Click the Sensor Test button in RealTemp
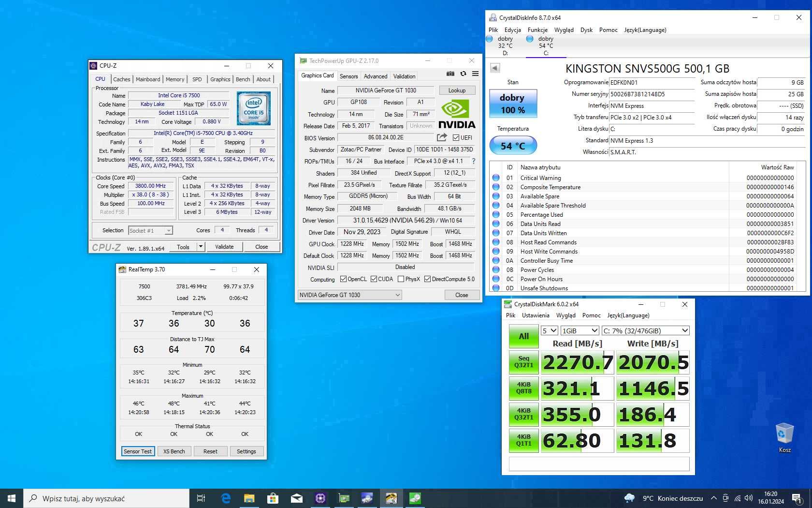The height and width of the screenshot is (508, 812). [x=138, y=451]
